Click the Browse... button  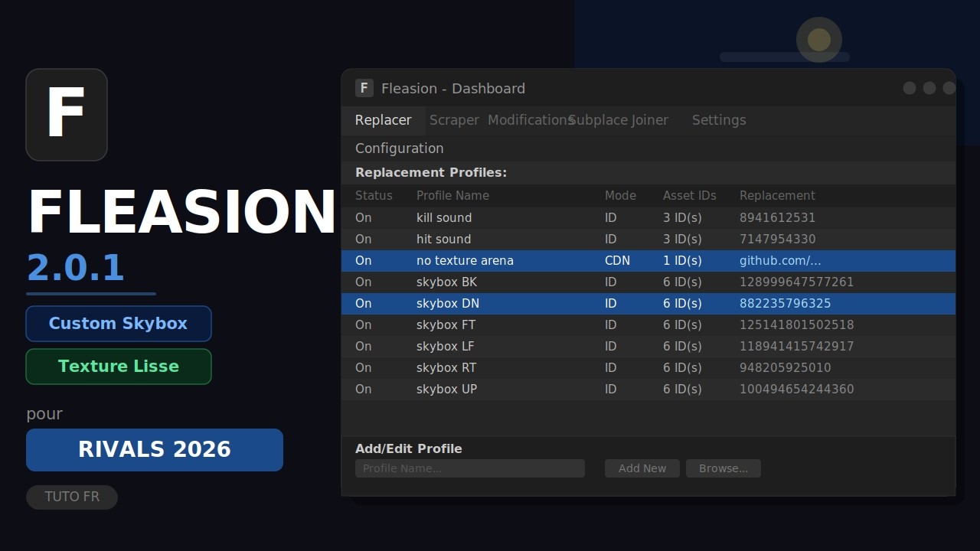(x=724, y=468)
